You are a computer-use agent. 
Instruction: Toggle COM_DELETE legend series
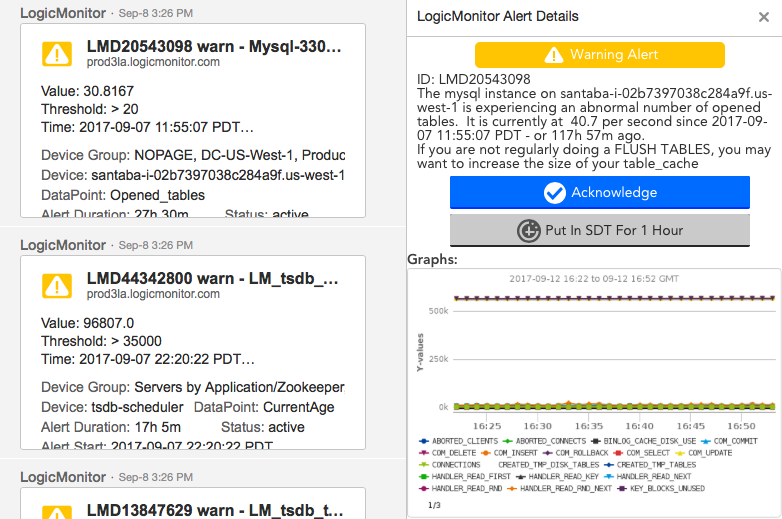click(448, 453)
